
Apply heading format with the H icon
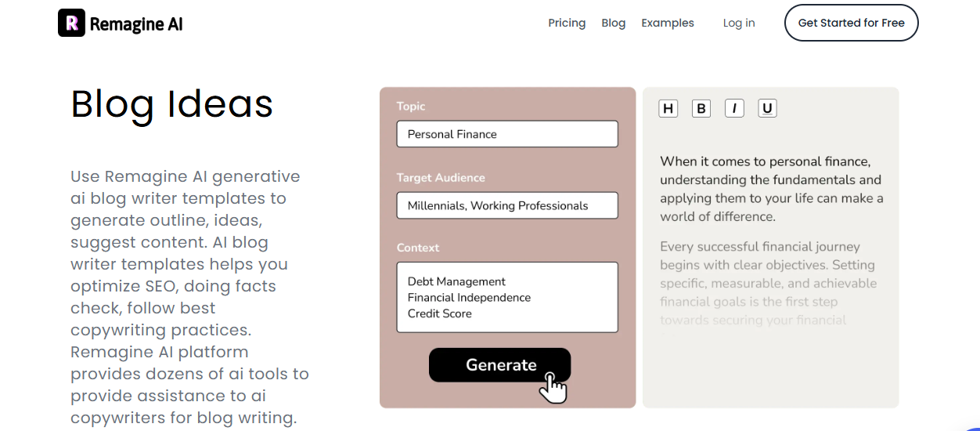click(668, 109)
